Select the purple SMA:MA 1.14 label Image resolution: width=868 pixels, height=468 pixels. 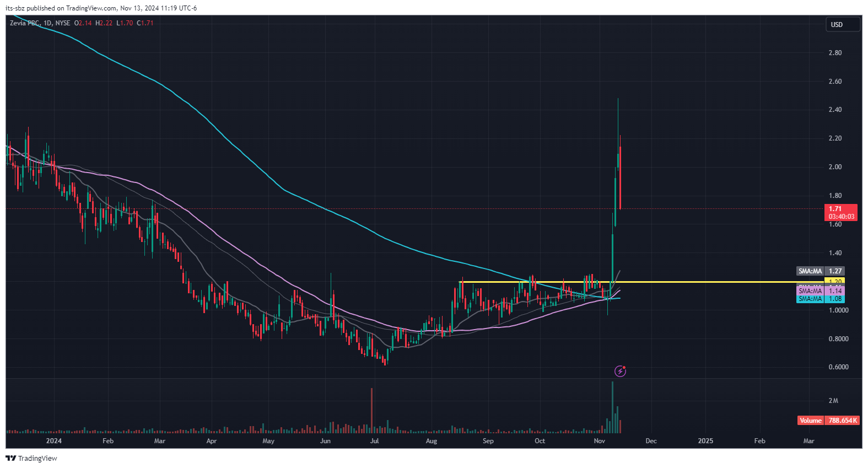[821, 291]
